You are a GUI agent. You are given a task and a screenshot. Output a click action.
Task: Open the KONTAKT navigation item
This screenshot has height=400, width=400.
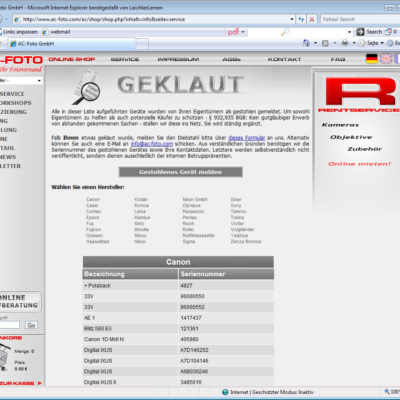pyautogui.click(x=284, y=59)
